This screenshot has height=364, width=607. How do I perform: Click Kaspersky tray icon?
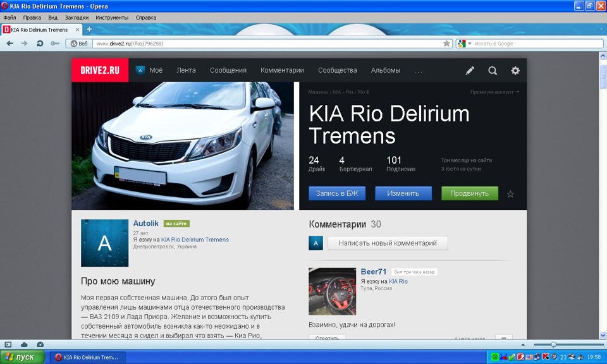point(546,356)
